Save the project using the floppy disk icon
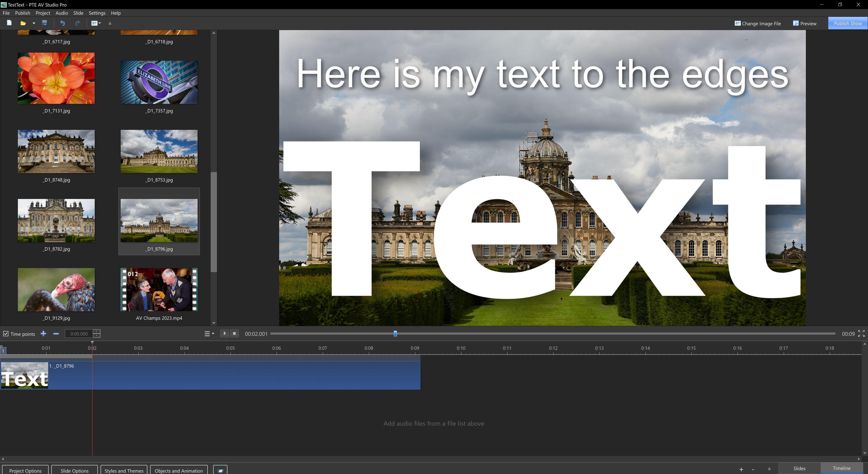This screenshot has height=474, width=868. [x=45, y=23]
